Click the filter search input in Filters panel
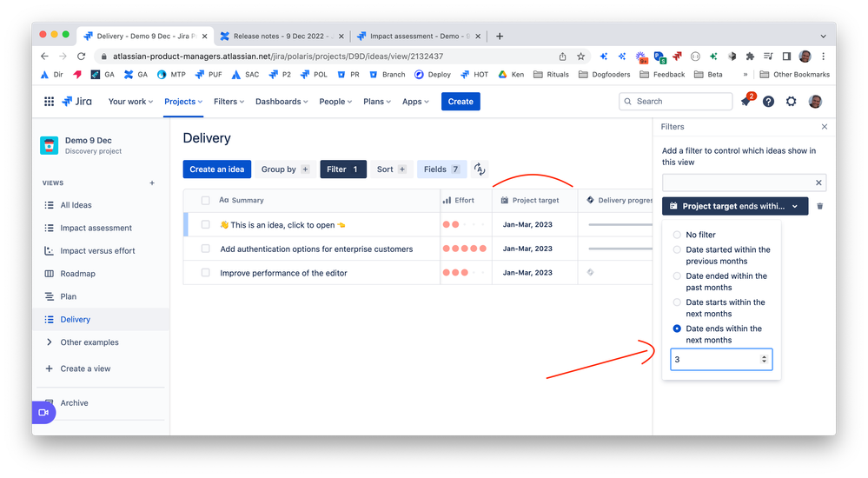Viewport: 868px width, 478px height. (x=744, y=183)
